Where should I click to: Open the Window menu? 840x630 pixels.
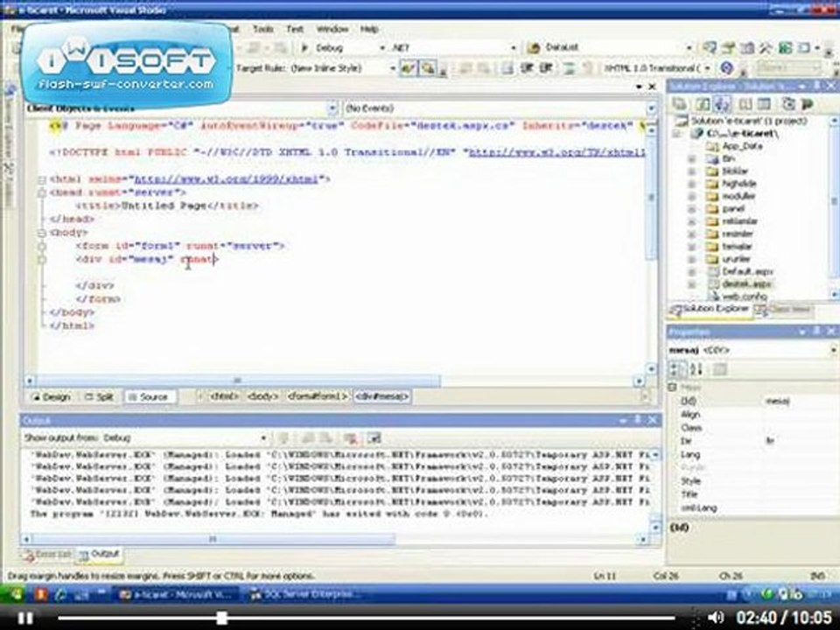coord(332,29)
